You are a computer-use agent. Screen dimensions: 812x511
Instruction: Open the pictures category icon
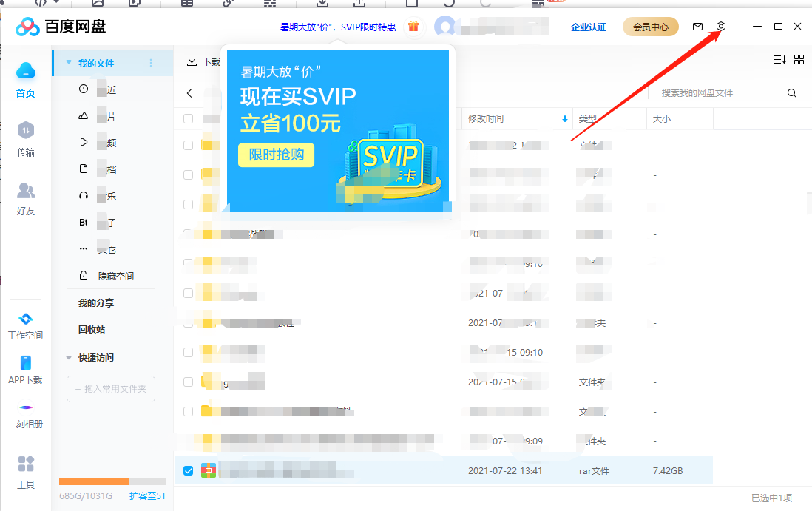(84, 116)
